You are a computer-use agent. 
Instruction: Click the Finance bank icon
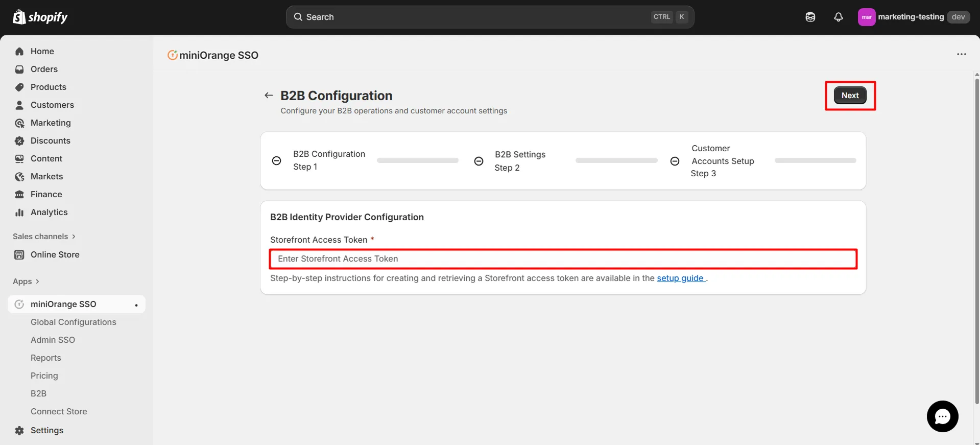19,194
